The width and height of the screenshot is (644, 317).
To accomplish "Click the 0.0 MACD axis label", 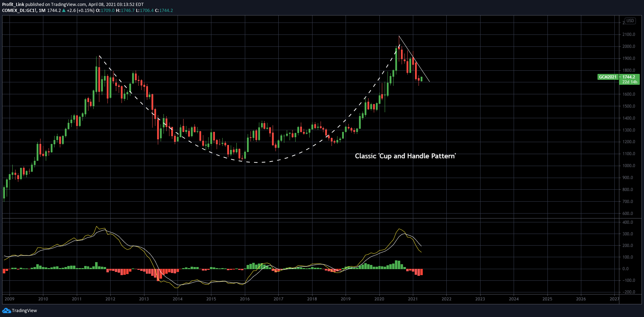I will click(625, 269).
